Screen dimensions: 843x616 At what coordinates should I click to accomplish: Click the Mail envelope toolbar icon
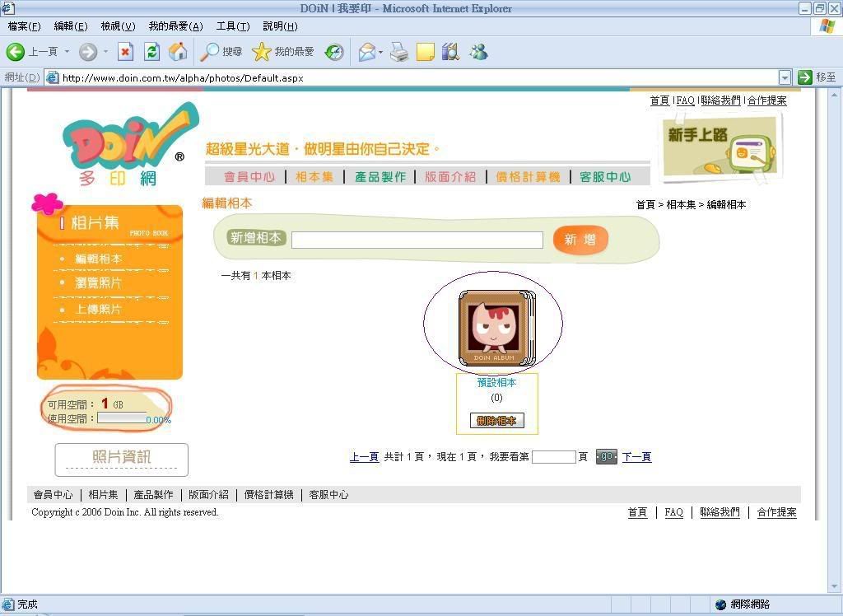click(x=366, y=53)
